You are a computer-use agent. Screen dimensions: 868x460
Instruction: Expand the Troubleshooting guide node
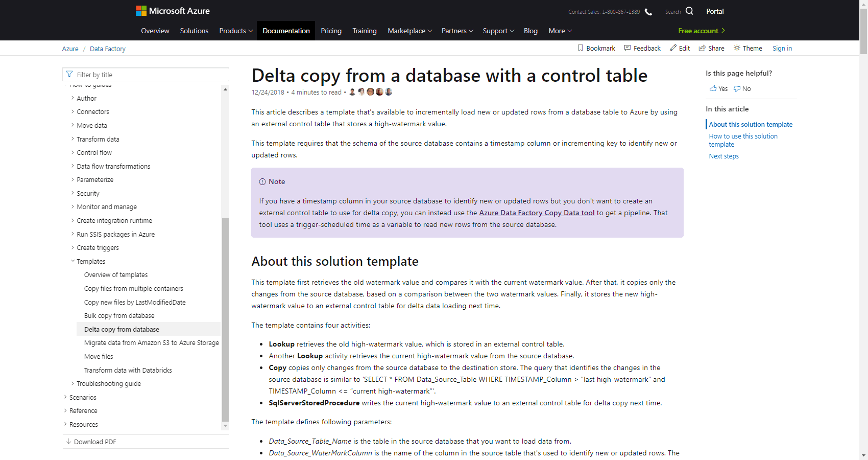pyautogui.click(x=73, y=383)
